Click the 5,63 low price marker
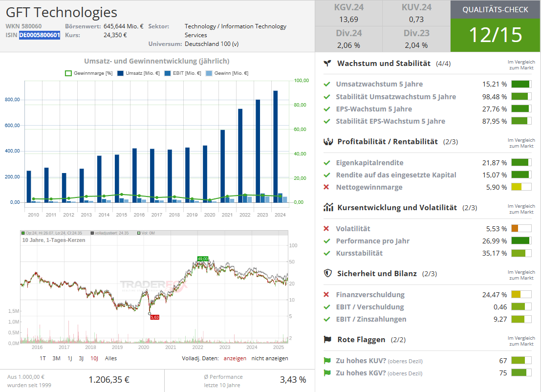 click(154, 317)
